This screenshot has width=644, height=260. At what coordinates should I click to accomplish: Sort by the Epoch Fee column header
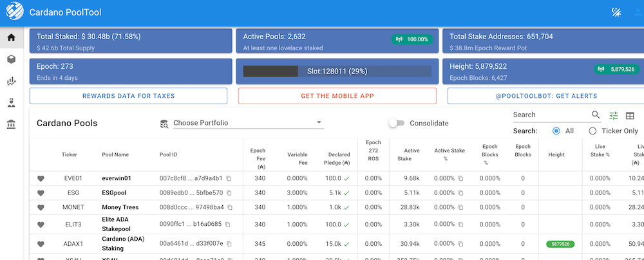[x=258, y=159]
